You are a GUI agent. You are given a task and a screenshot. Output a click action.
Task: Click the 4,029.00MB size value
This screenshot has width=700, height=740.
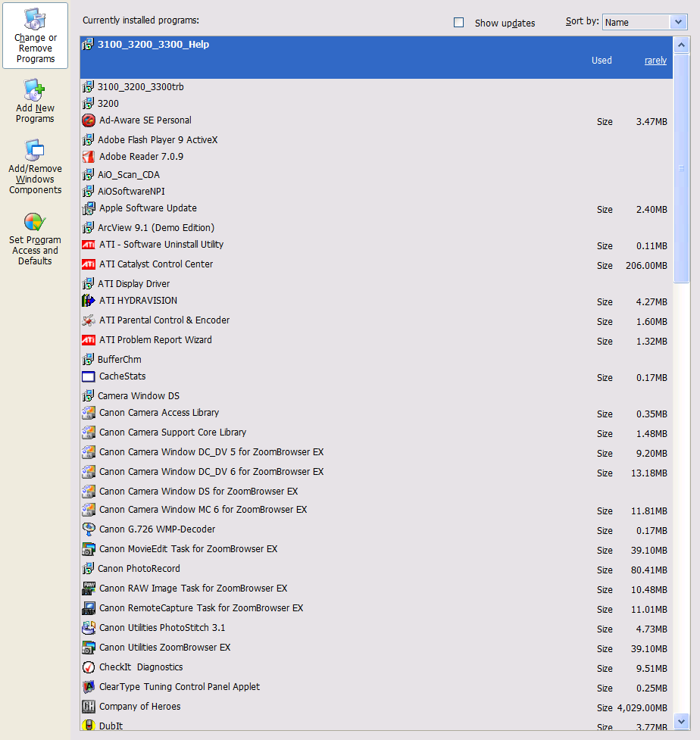(642, 708)
